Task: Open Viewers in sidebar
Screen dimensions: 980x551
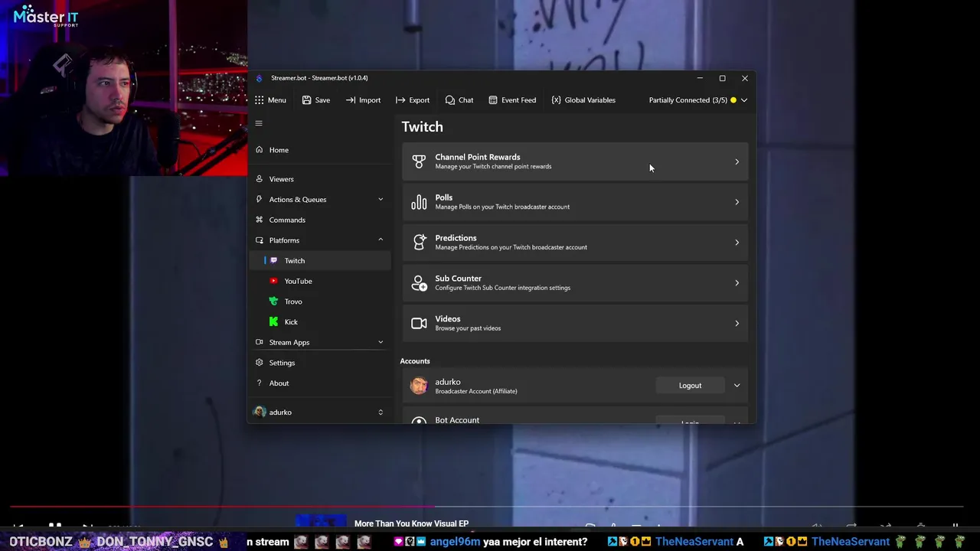Action: click(x=320, y=179)
